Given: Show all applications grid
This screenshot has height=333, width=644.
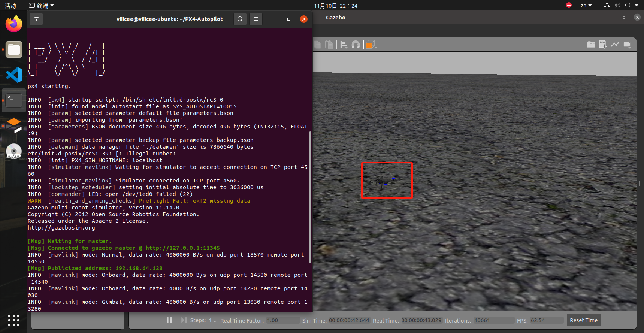Looking at the screenshot, I should coord(14,320).
